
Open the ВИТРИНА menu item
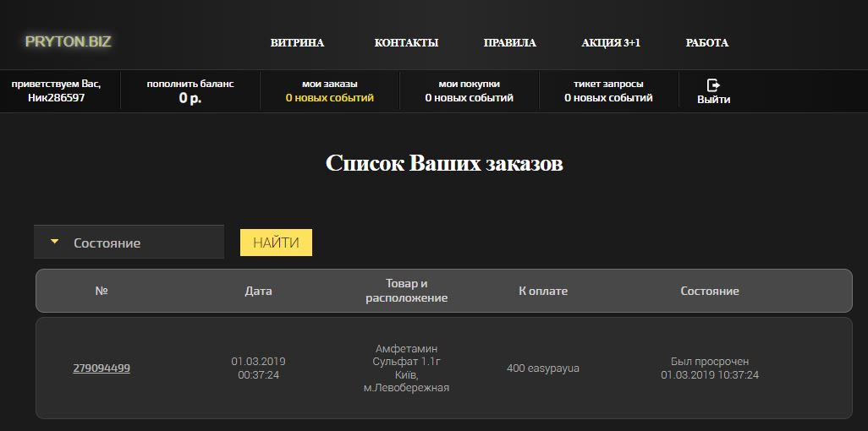click(297, 42)
